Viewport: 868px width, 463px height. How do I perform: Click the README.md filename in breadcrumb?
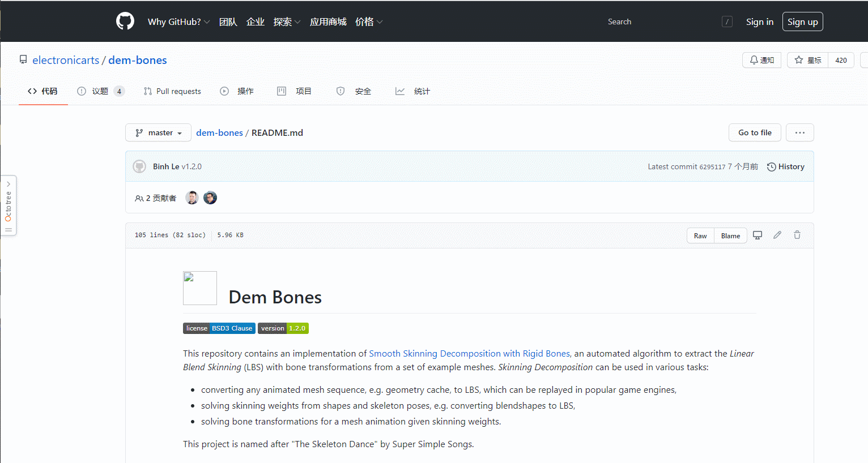[x=277, y=132]
